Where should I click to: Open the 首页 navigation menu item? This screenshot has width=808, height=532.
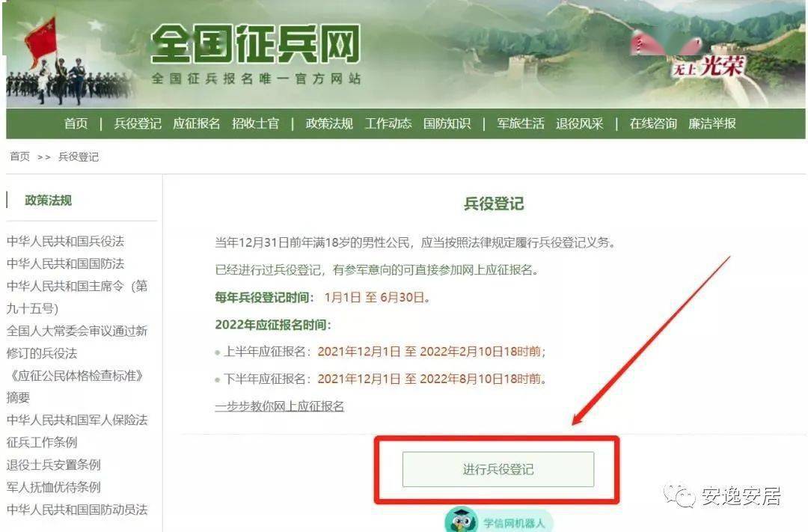(x=76, y=123)
